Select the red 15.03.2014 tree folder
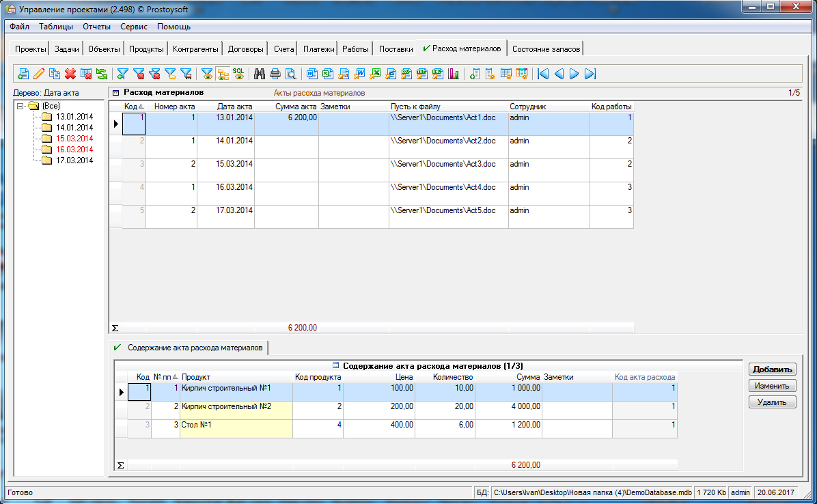817x504 pixels. click(68, 139)
